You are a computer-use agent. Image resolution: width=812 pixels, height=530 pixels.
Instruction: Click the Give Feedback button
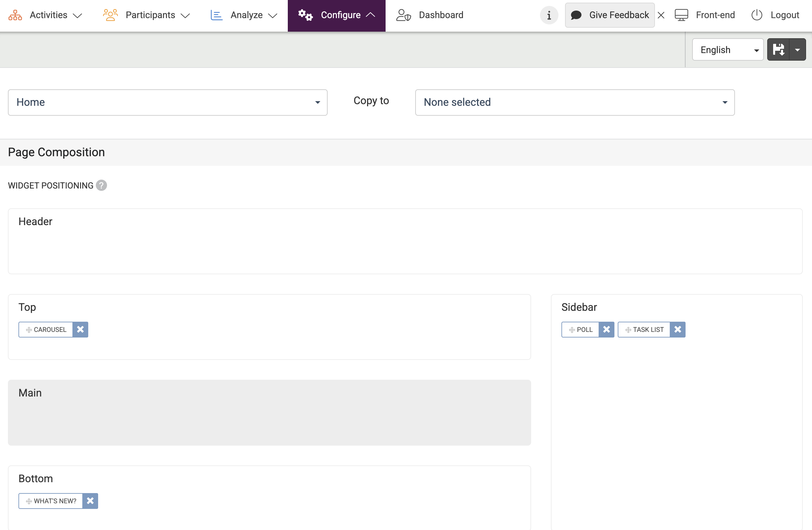tap(610, 15)
